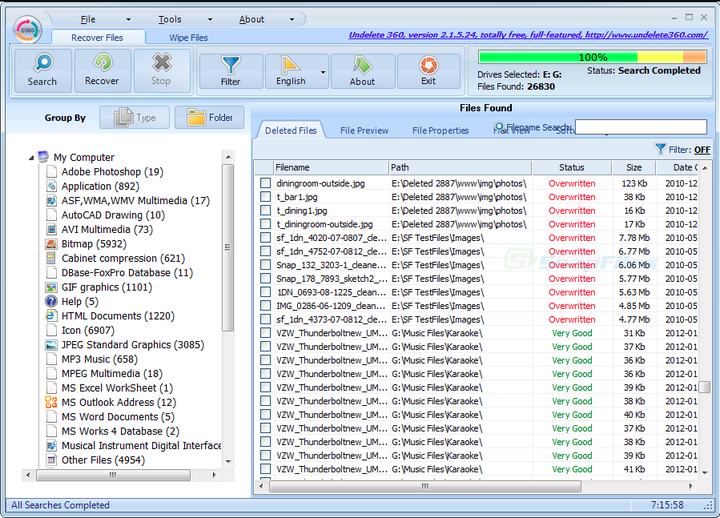The image size is (720, 518).
Task: Open the About menu dropdown arrow
Action: click(x=292, y=19)
